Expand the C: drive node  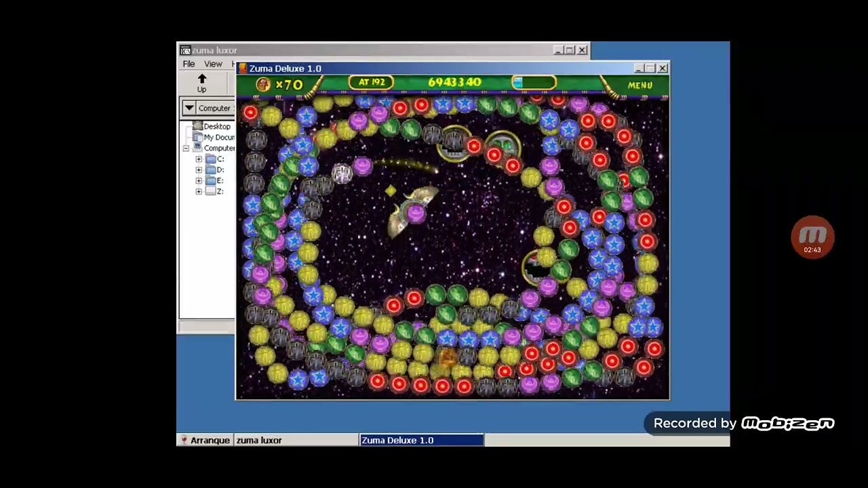[199, 159]
